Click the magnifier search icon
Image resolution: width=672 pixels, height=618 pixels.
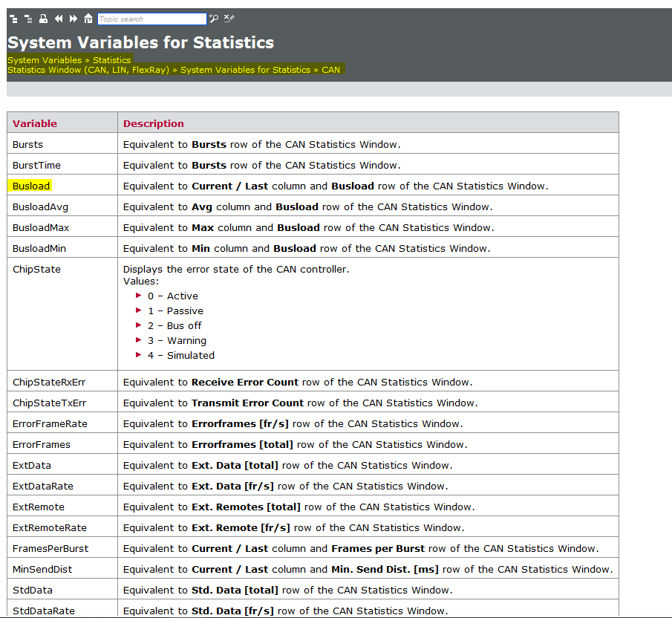coord(214,19)
